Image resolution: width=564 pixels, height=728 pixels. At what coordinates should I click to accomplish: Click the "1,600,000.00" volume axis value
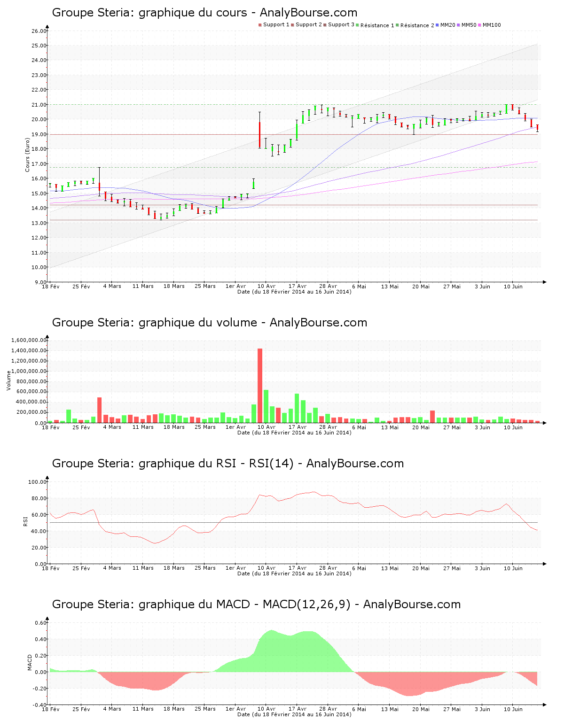tap(29, 340)
